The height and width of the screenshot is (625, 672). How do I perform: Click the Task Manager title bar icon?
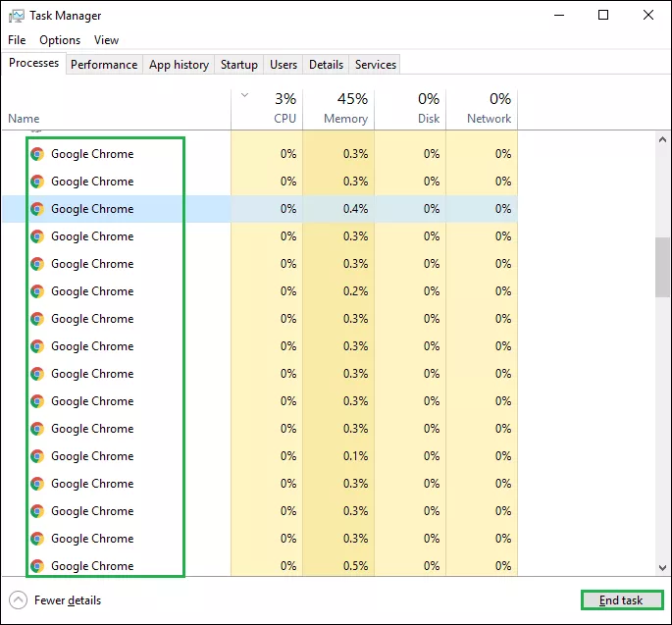pos(17,16)
